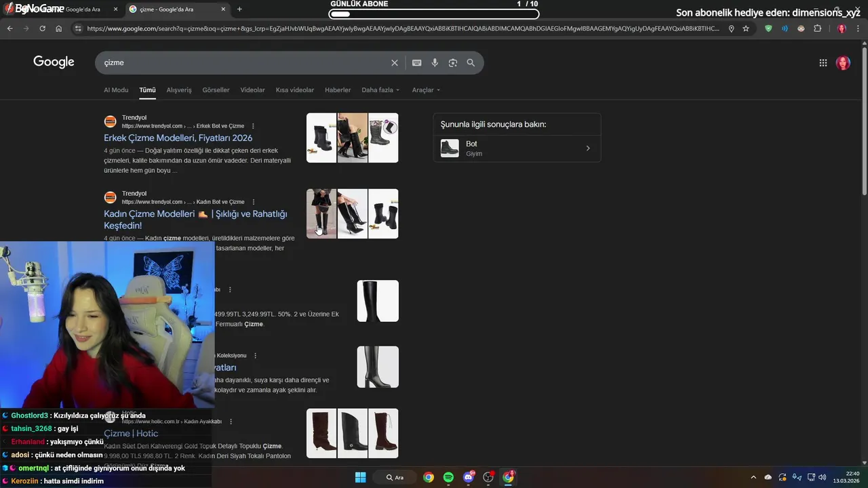Viewport: 868px width, 488px height.
Task: Open OBS Studio from the taskbar
Action: click(488, 477)
